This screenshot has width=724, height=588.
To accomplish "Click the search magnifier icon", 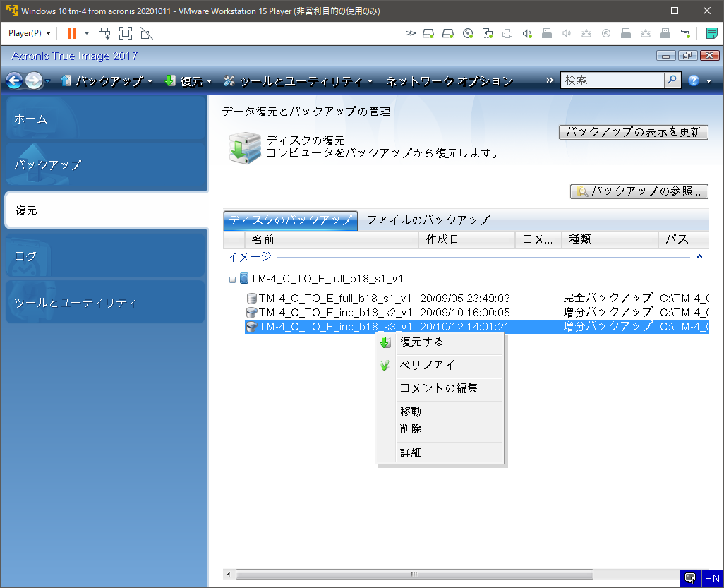I will [672, 80].
